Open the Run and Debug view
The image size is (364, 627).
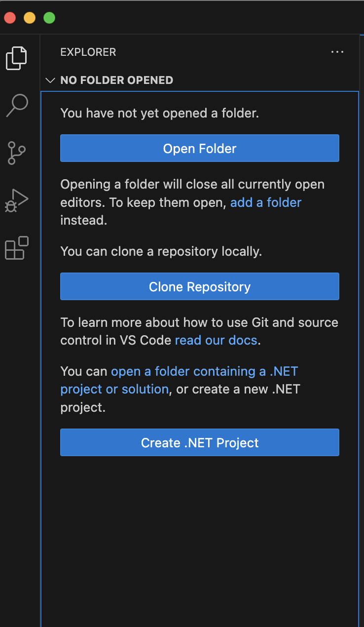click(x=17, y=200)
